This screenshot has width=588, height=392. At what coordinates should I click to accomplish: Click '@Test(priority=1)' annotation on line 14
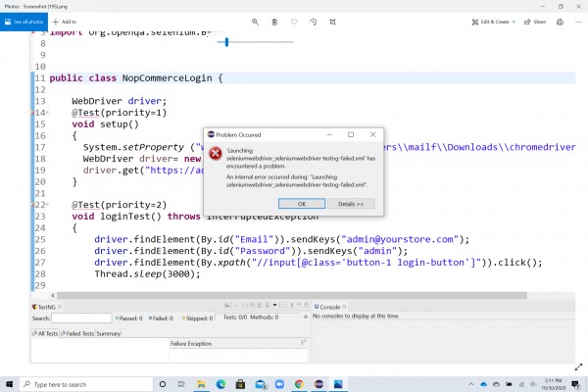click(x=119, y=113)
